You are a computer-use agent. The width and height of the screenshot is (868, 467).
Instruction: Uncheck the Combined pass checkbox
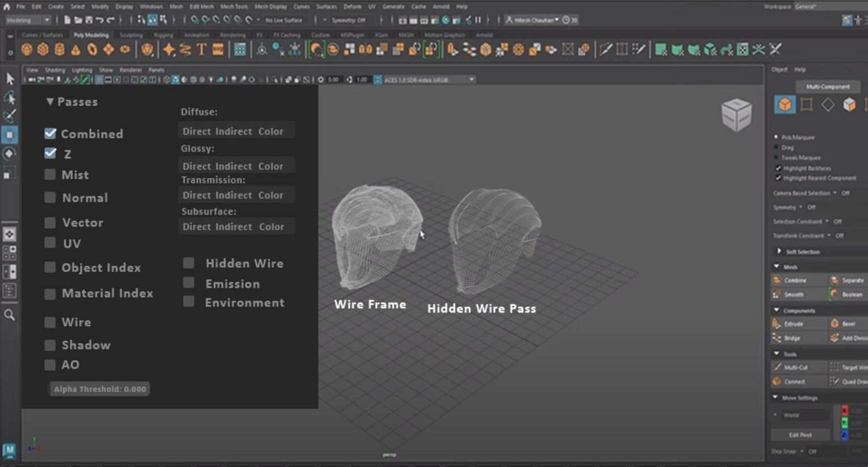coord(50,133)
